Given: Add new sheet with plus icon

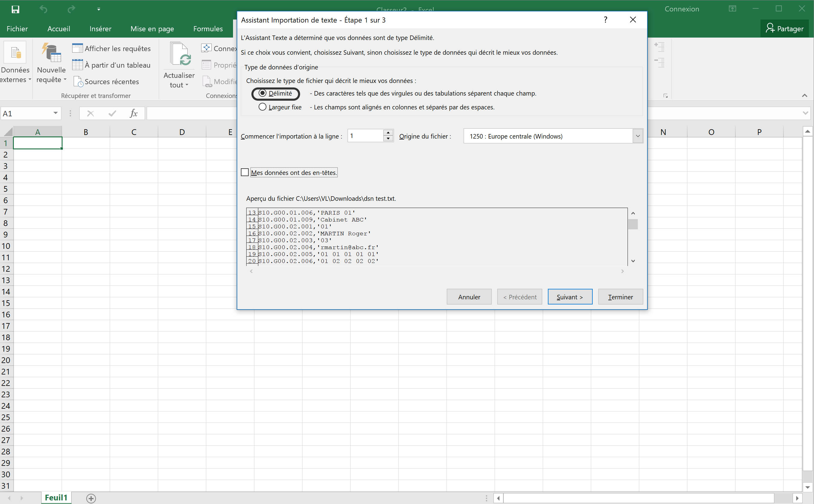Looking at the screenshot, I should coord(91,498).
